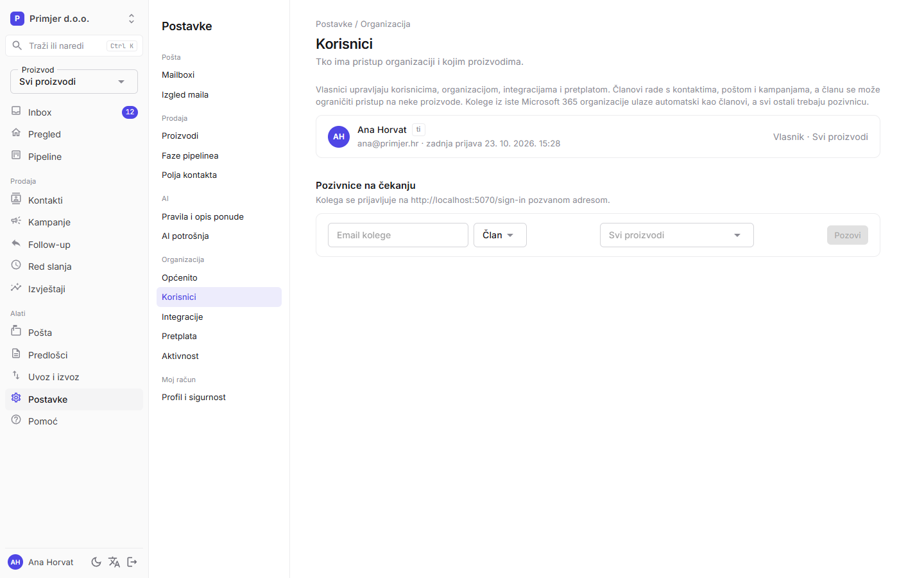Go to AI potrošnja settings
This screenshot has width=924, height=578.
(x=219, y=236)
